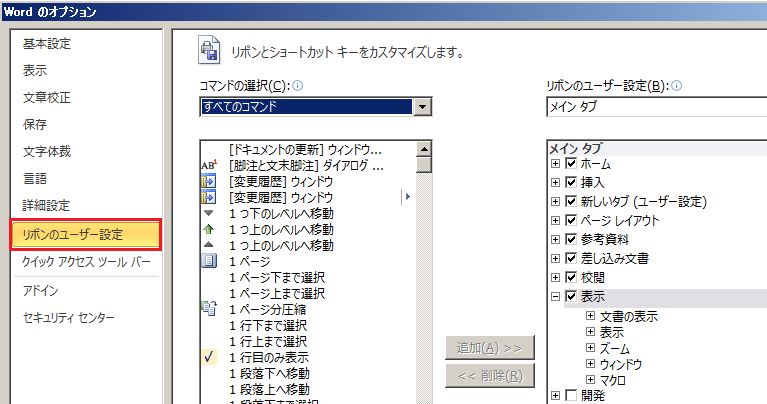
Task: Uncheck the 参考資料 checkbox
Action: pos(571,239)
